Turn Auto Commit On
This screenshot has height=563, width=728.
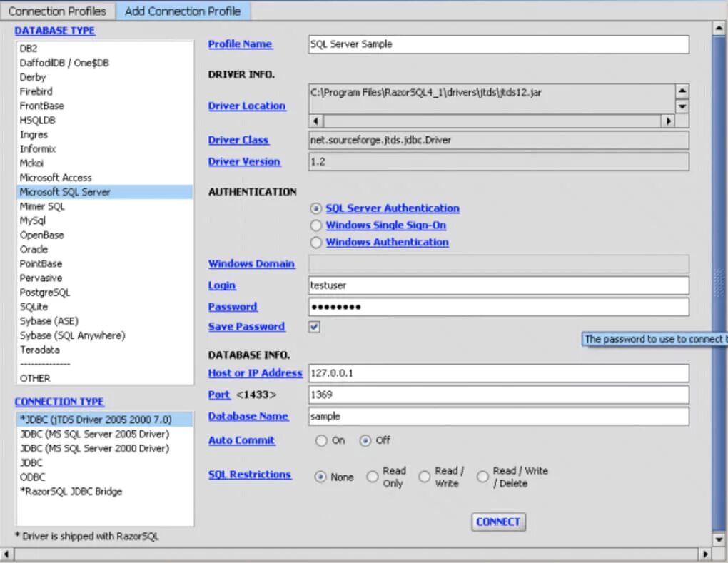point(321,440)
